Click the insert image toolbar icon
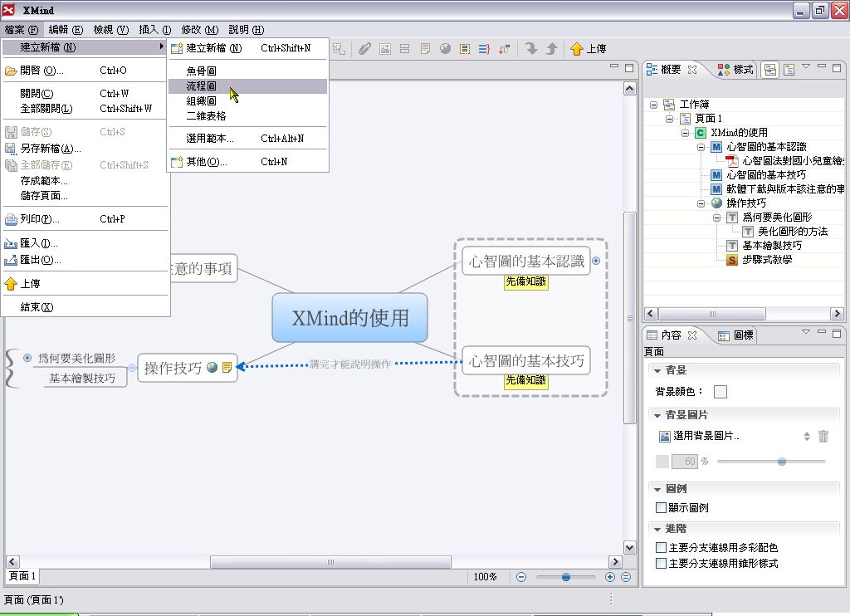 tap(385, 49)
